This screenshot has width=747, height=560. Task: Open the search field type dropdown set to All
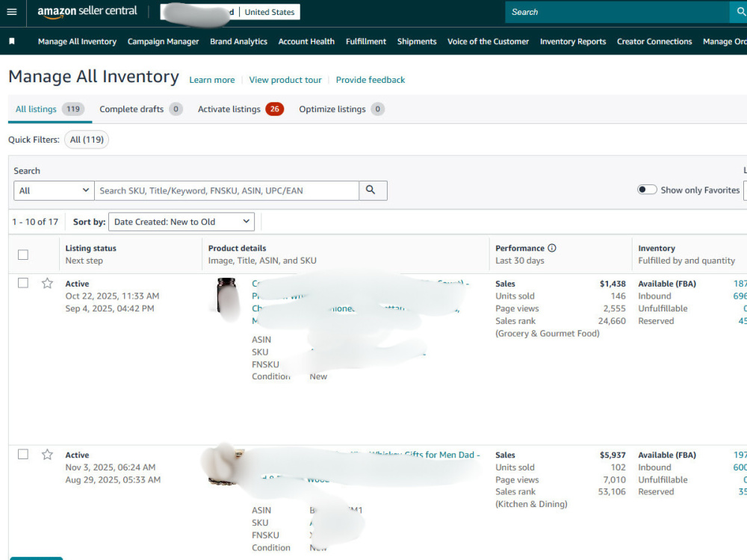click(54, 190)
